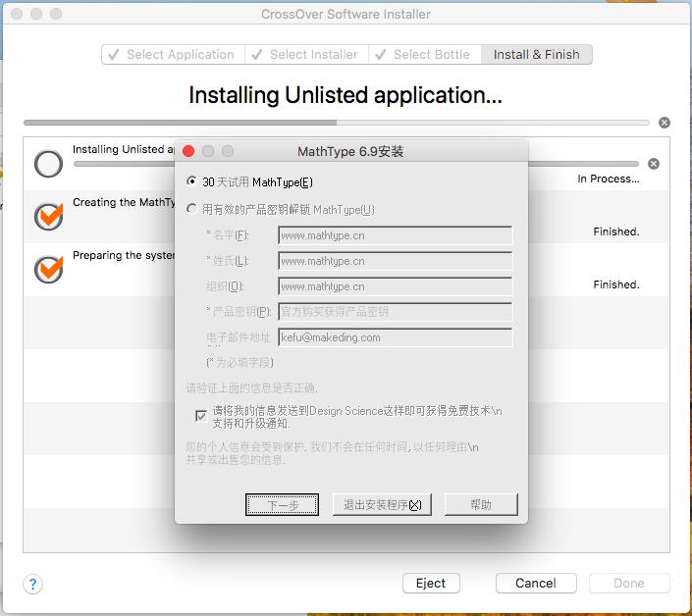Cancel overall install via top progress X icon

pos(665,123)
